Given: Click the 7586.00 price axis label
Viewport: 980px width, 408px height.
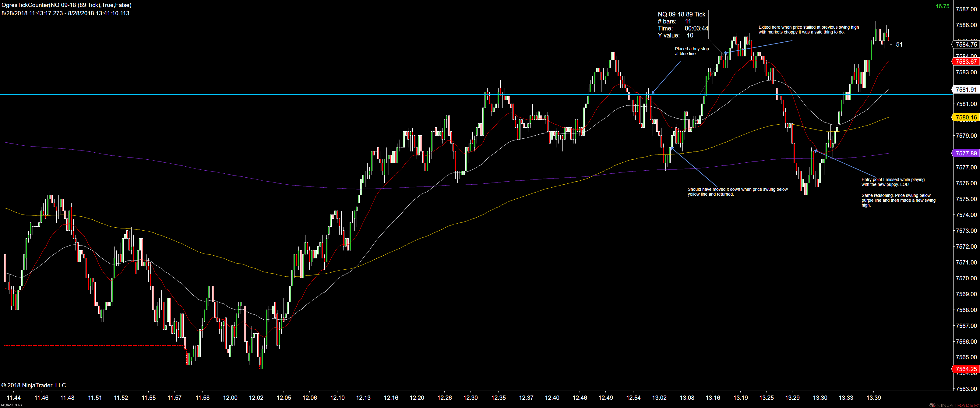Looking at the screenshot, I should tap(966, 25).
